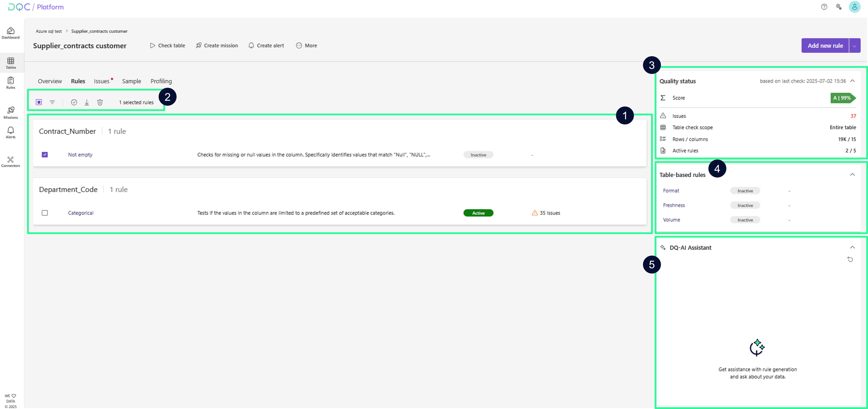This screenshot has height=409, width=868.
Task: Click the trash delete icon
Action: click(x=100, y=102)
